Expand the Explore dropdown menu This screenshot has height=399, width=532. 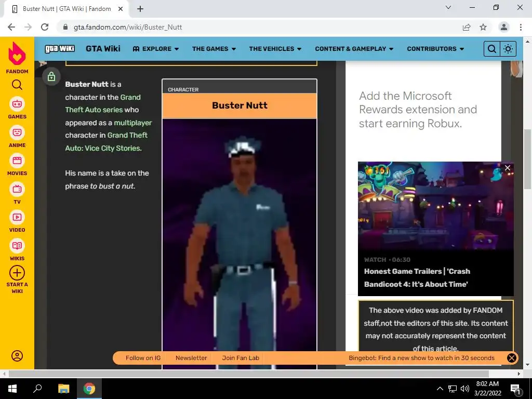156,49
